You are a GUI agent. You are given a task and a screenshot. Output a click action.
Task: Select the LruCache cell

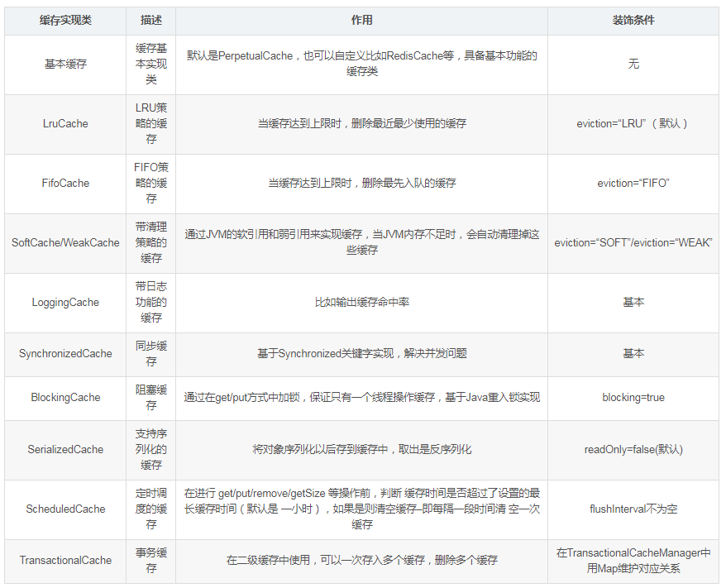[x=65, y=124]
